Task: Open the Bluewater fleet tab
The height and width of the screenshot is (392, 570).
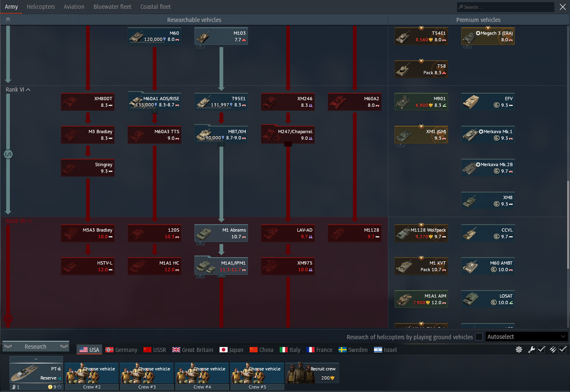Action: (112, 7)
